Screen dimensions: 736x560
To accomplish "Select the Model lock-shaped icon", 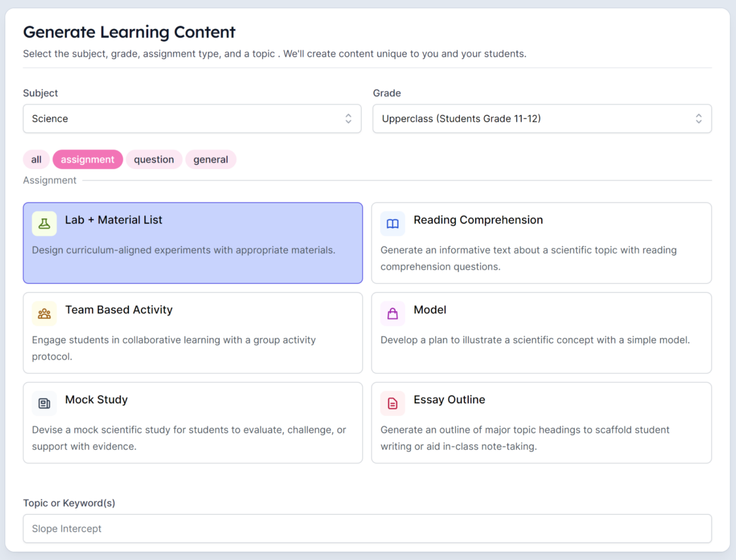I will [393, 313].
